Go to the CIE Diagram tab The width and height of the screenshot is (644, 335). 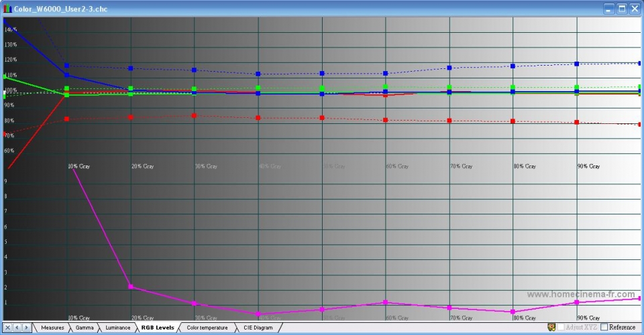(x=258, y=328)
